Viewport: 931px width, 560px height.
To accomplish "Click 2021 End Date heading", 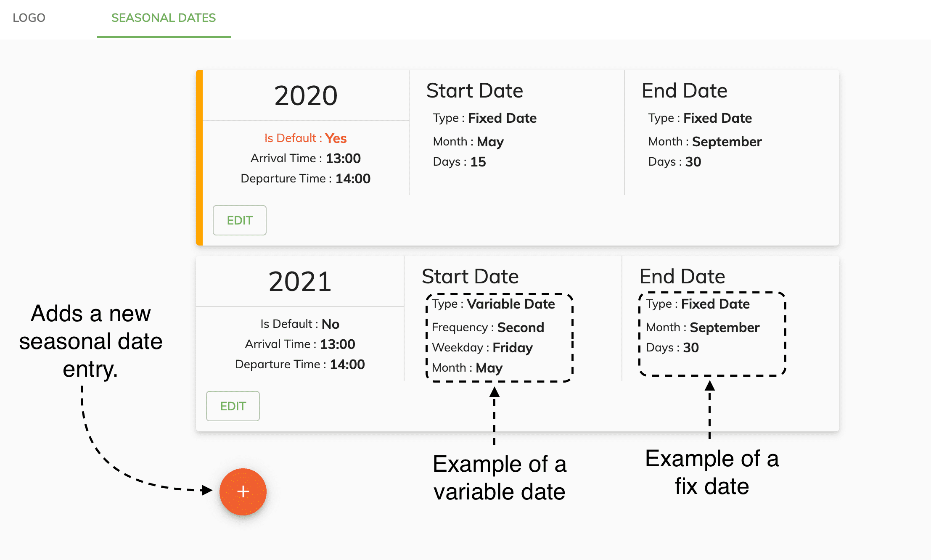I will [x=682, y=276].
